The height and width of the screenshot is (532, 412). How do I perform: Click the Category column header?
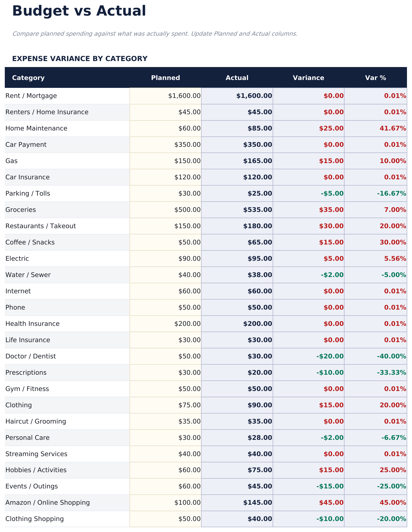pos(28,78)
